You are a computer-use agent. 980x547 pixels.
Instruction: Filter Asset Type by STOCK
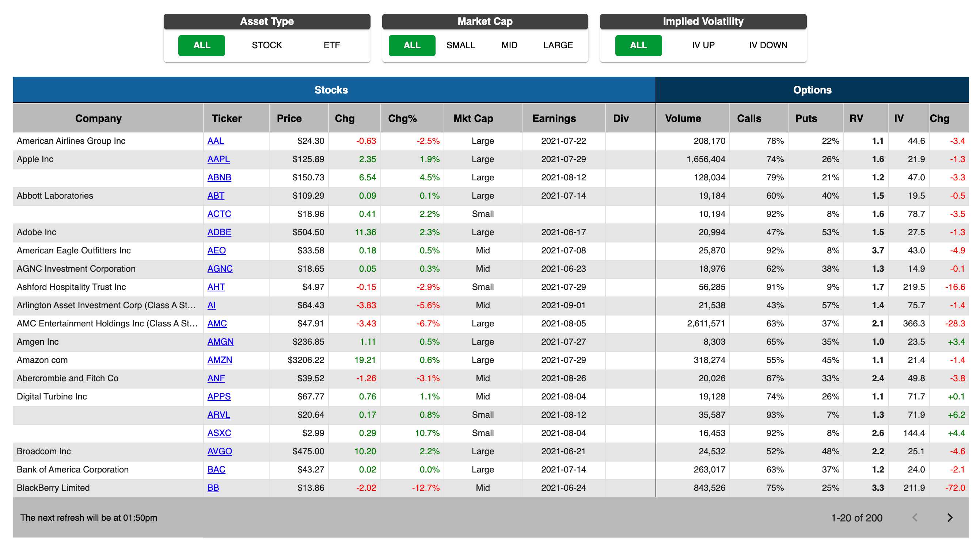267,45
